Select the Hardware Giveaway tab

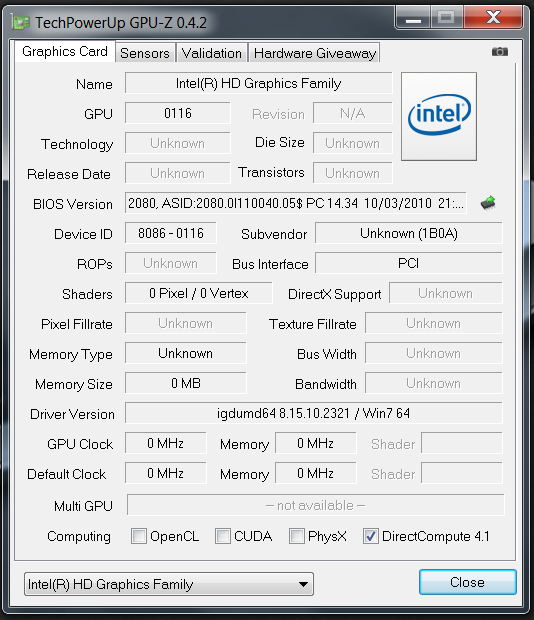(315, 53)
